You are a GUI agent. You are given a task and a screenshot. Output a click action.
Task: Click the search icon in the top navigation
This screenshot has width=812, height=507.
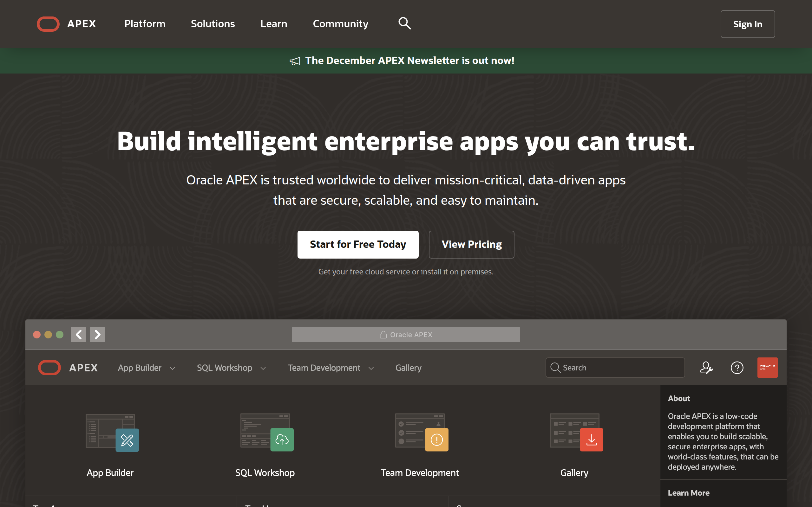[404, 23]
